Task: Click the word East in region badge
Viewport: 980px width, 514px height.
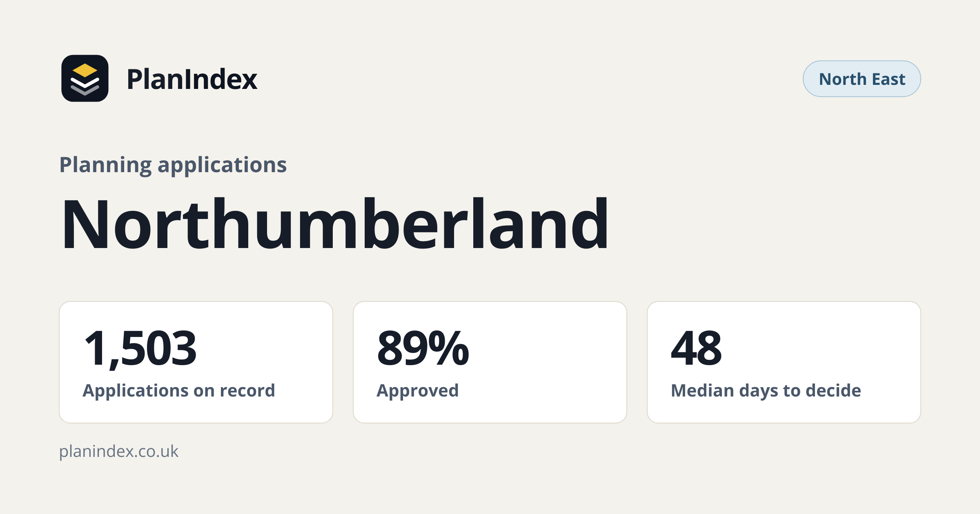Action: point(889,79)
